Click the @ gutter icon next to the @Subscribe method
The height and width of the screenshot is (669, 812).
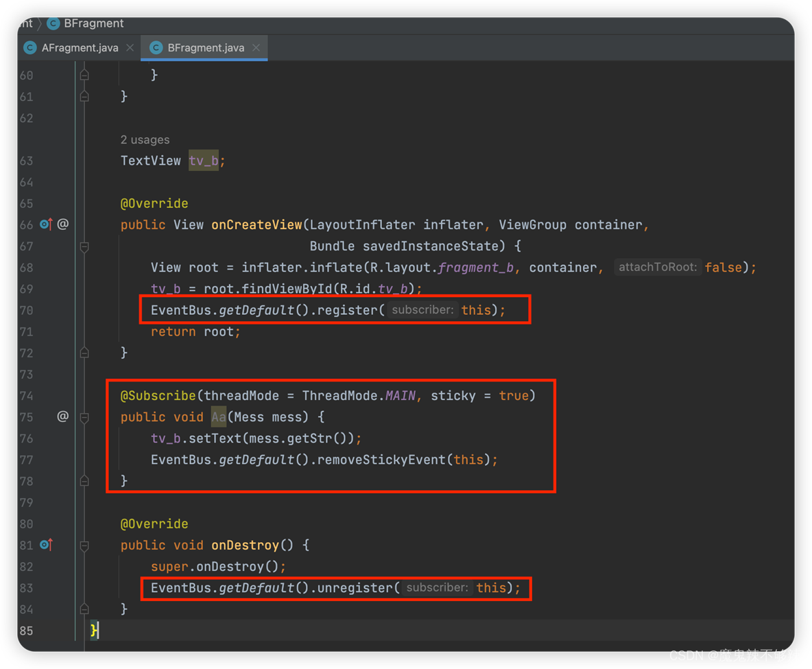click(62, 416)
